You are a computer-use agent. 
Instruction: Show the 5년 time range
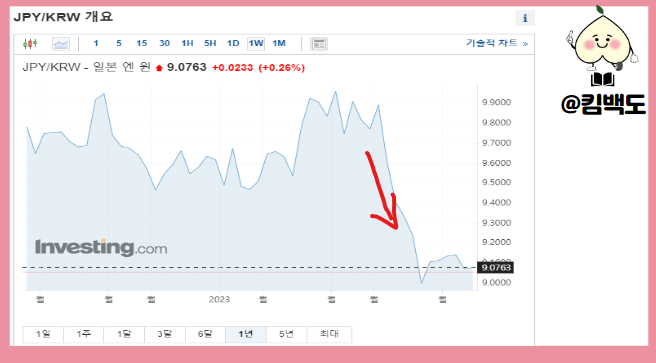tap(286, 334)
